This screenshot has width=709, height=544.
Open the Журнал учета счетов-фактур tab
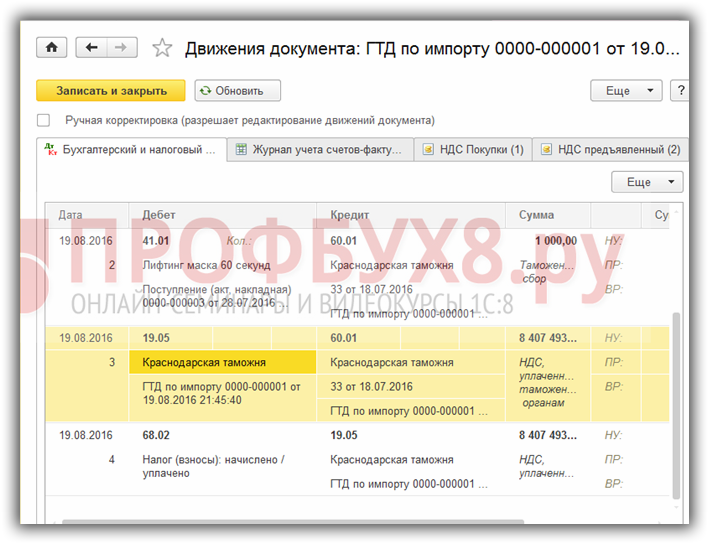click(x=320, y=150)
